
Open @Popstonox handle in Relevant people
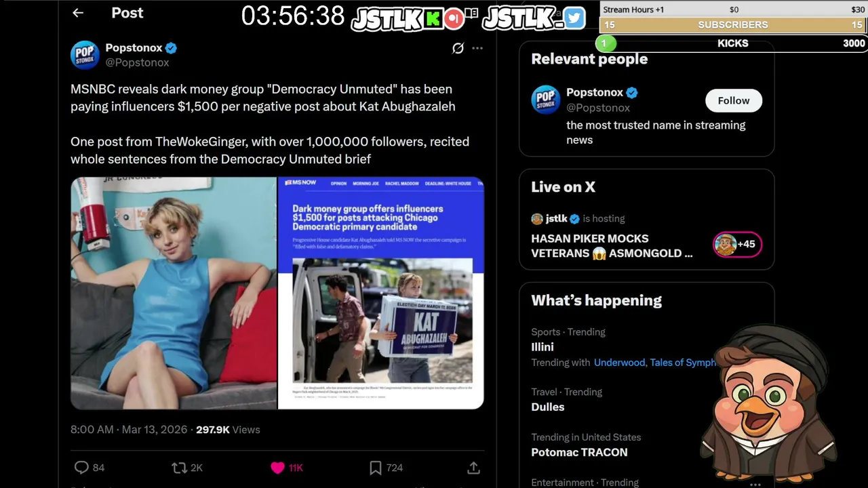click(x=598, y=108)
